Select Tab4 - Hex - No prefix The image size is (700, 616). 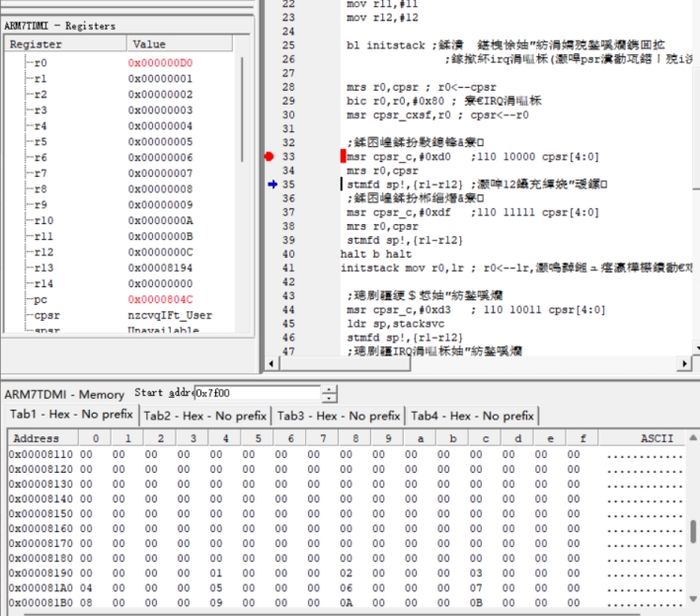pos(472,417)
